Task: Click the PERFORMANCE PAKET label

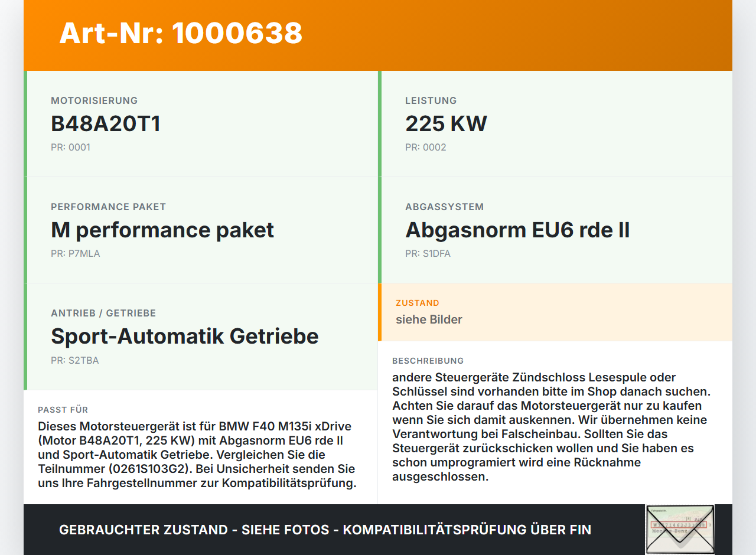Action: [x=109, y=207]
